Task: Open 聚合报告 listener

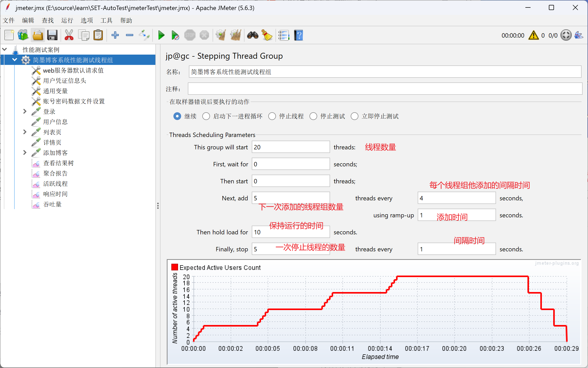Action: pos(55,173)
